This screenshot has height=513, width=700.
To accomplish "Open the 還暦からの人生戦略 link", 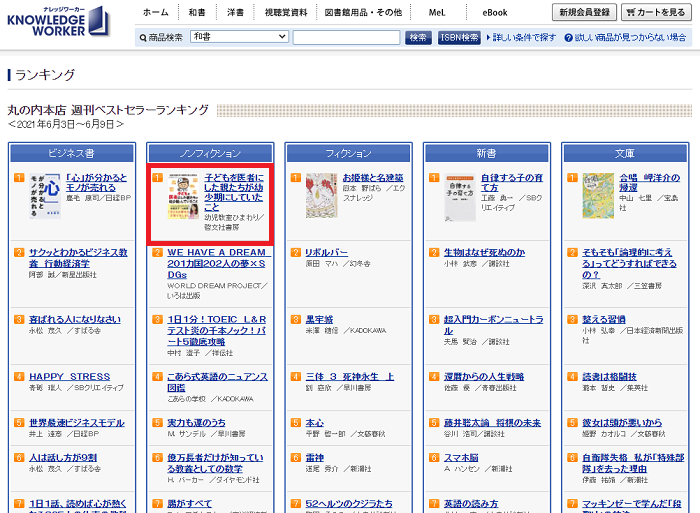I will [x=484, y=376].
